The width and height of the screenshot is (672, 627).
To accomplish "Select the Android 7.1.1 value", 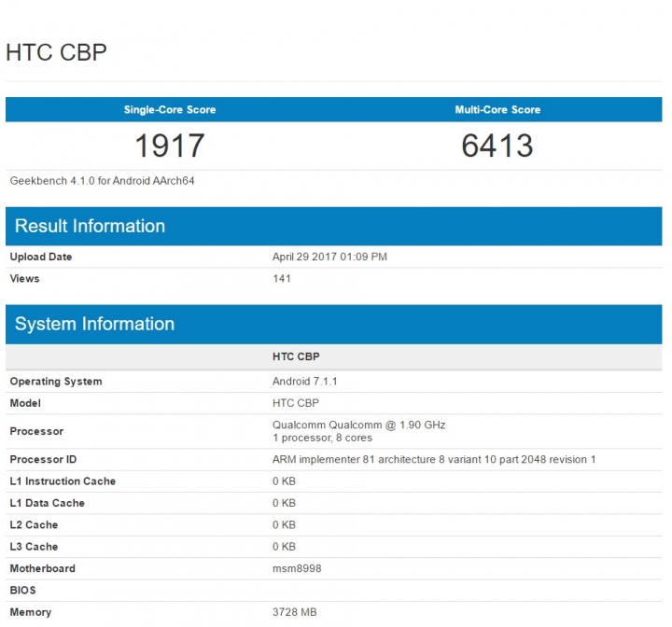I will click(x=304, y=382).
